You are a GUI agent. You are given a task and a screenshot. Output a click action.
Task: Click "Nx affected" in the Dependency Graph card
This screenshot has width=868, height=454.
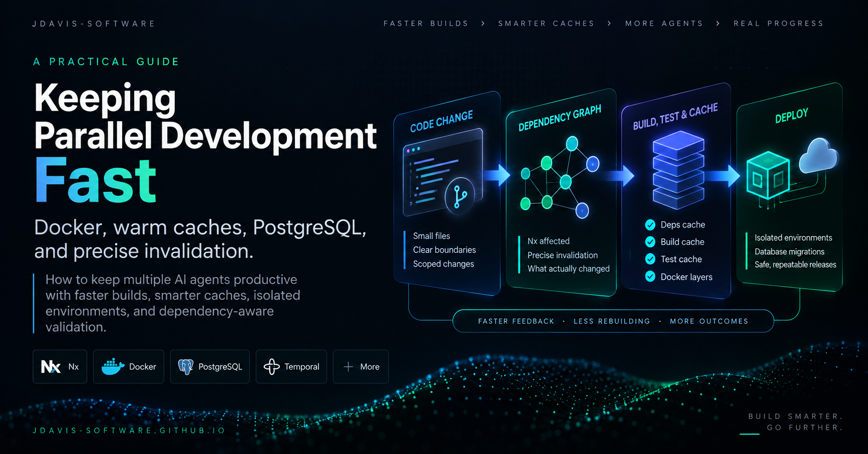549,241
